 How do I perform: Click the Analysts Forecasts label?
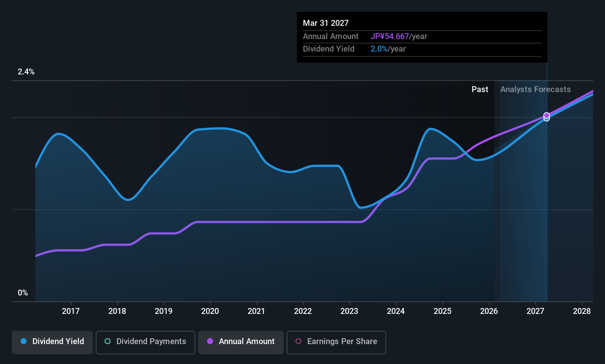pos(535,90)
